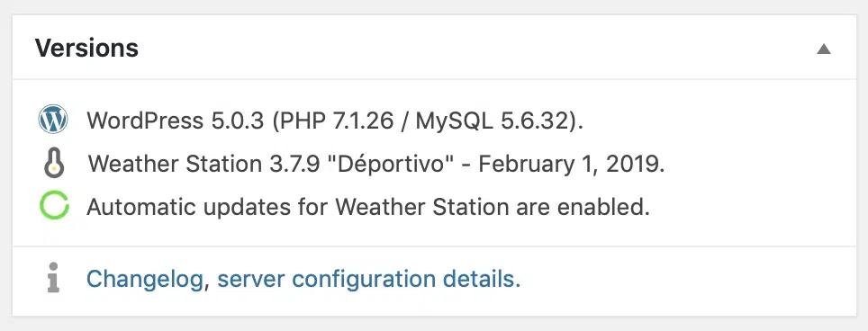Image resolution: width=868 pixels, height=331 pixels.
Task: Click the empty header area of Versions box
Action: click(x=476, y=48)
